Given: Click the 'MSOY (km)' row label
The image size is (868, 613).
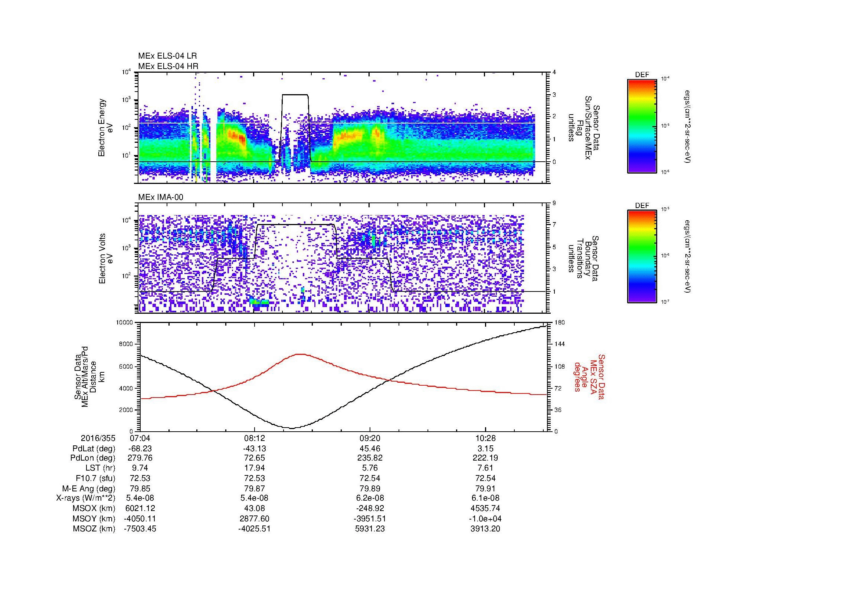Looking at the screenshot, I should 94,519.
